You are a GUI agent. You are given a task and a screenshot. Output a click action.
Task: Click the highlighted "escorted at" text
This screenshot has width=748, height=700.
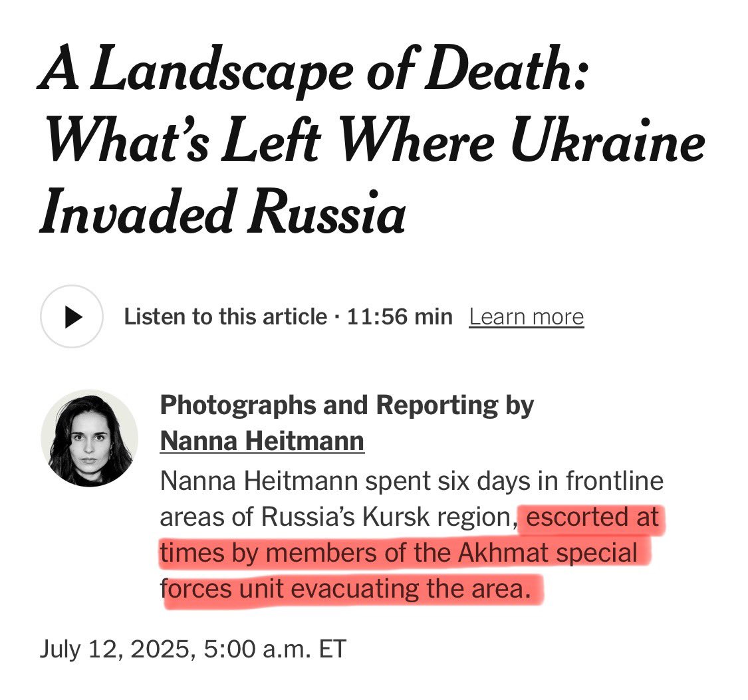pos(594,517)
